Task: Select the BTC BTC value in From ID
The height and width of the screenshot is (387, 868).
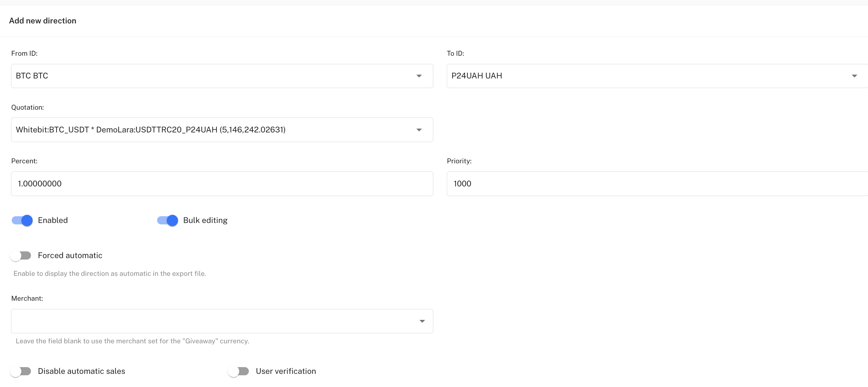Action: coord(32,76)
